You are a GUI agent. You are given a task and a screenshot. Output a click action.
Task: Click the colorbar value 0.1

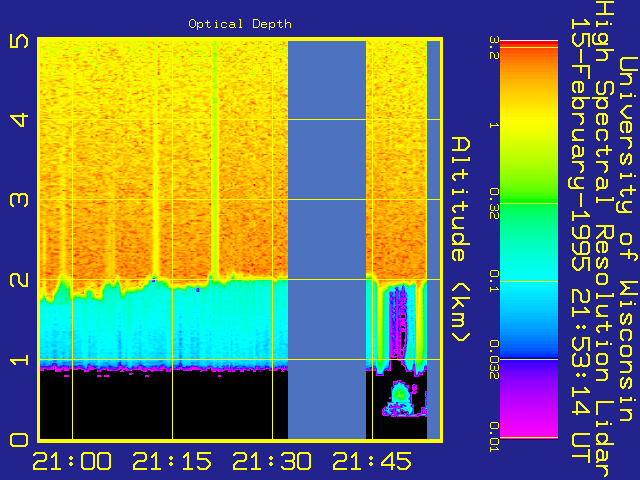(493, 281)
